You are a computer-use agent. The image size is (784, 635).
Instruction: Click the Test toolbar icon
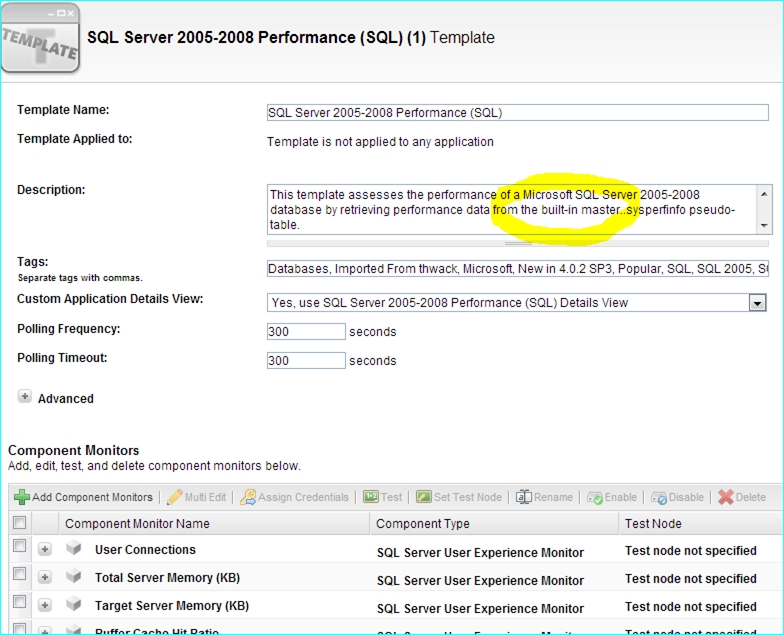click(x=371, y=496)
